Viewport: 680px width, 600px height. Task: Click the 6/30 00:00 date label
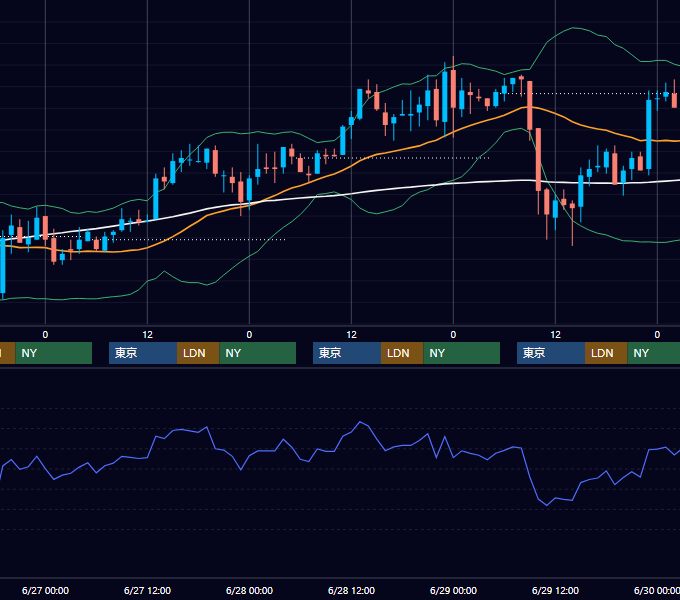point(657,590)
